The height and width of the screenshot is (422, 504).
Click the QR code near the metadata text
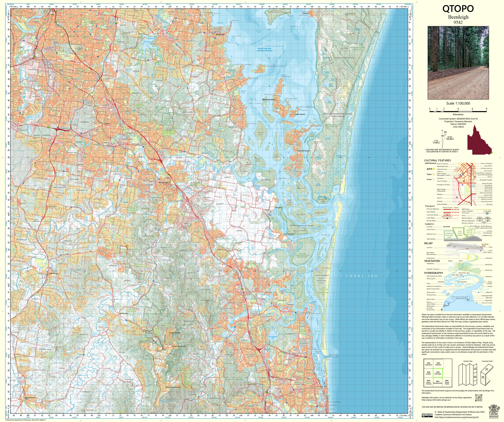click(x=479, y=398)
